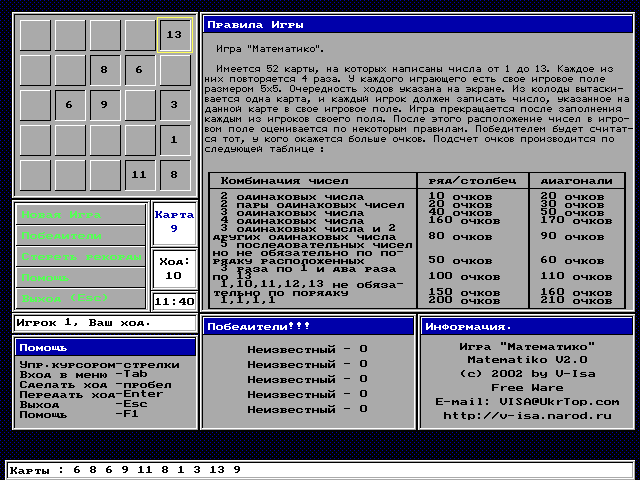Open the http://v-isa.narod.ru link
The height and width of the screenshot is (480, 640).
(x=525, y=415)
